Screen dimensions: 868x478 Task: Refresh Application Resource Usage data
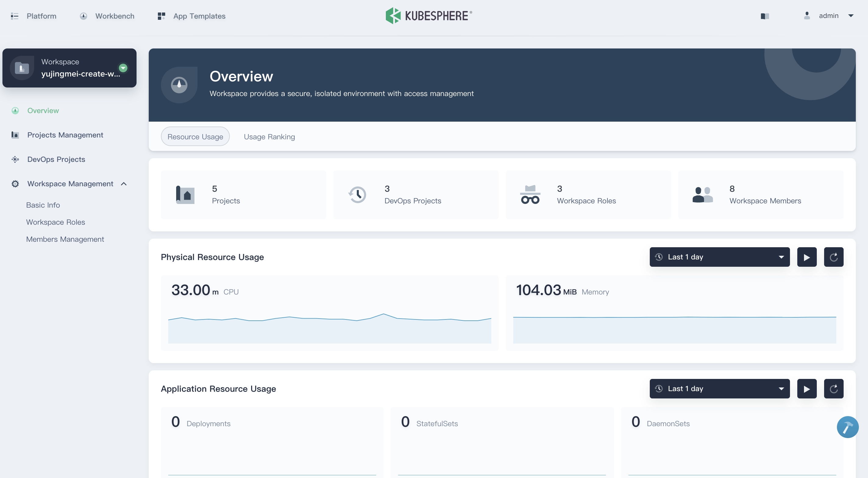pyautogui.click(x=833, y=389)
